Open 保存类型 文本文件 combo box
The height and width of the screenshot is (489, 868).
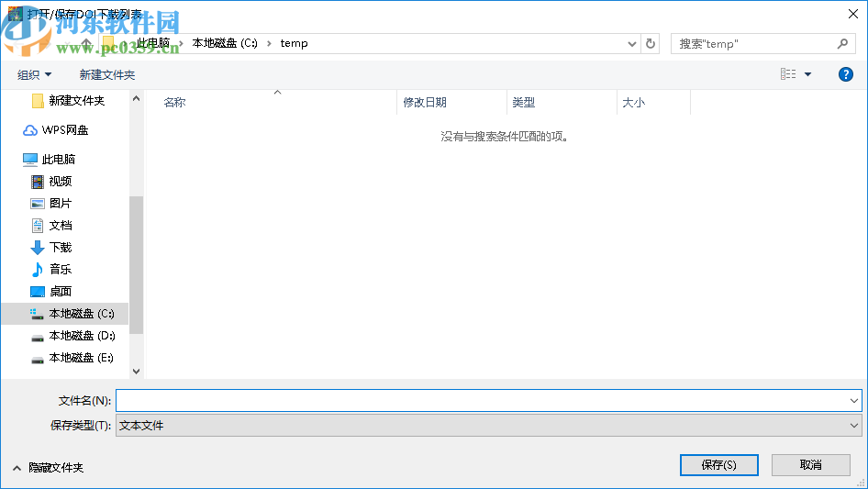pos(489,426)
